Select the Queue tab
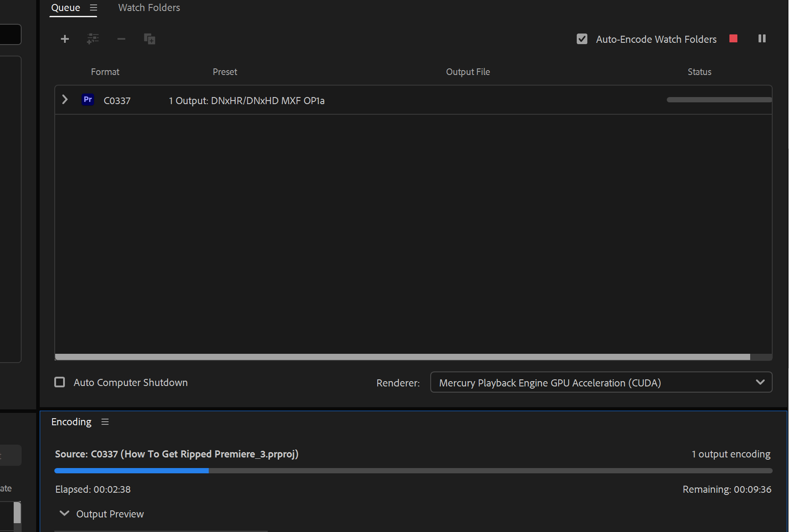Image resolution: width=789 pixels, height=532 pixels. (66, 7)
